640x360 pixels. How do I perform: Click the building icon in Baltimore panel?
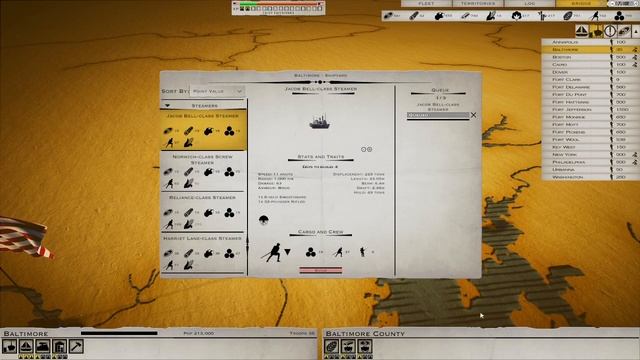(60, 347)
